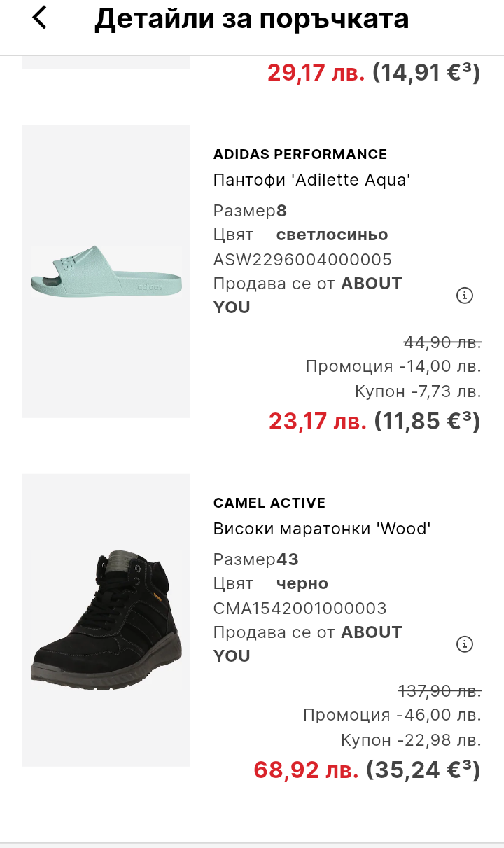Viewport: 504px width, 848px height.
Task: Click the ASW2296004000005 article number
Action: 302,260
